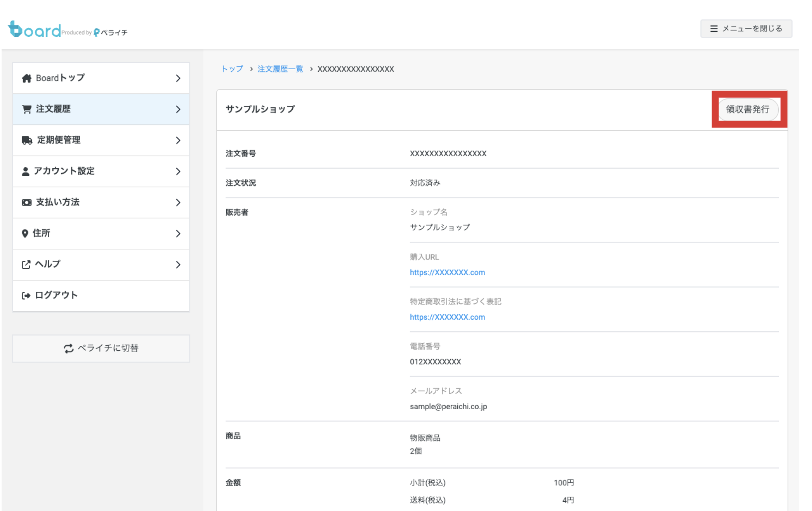This screenshot has height=511, width=812.
Task: Click the home icon beside Boardトップ
Action: click(x=27, y=78)
